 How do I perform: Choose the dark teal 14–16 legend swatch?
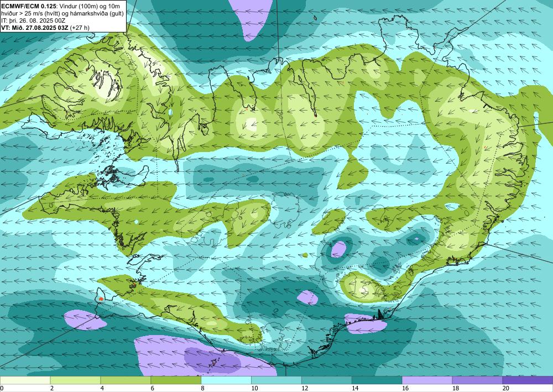point(377,380)
